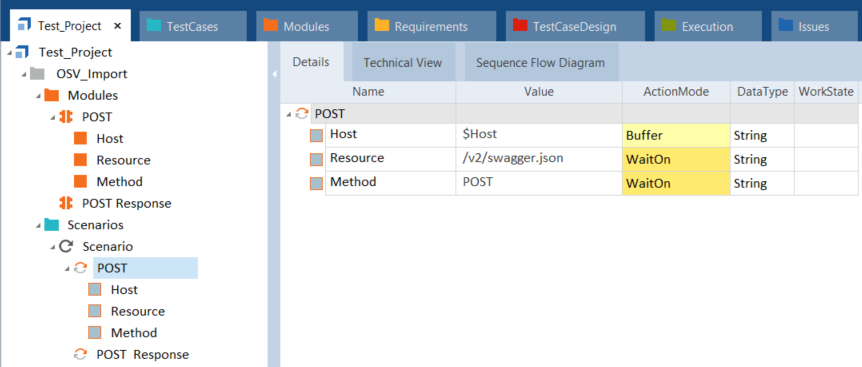This screenshot has width=862, height=367.
Task: Collapse the Modules folder expander arrow
Action: coord(38,96)
